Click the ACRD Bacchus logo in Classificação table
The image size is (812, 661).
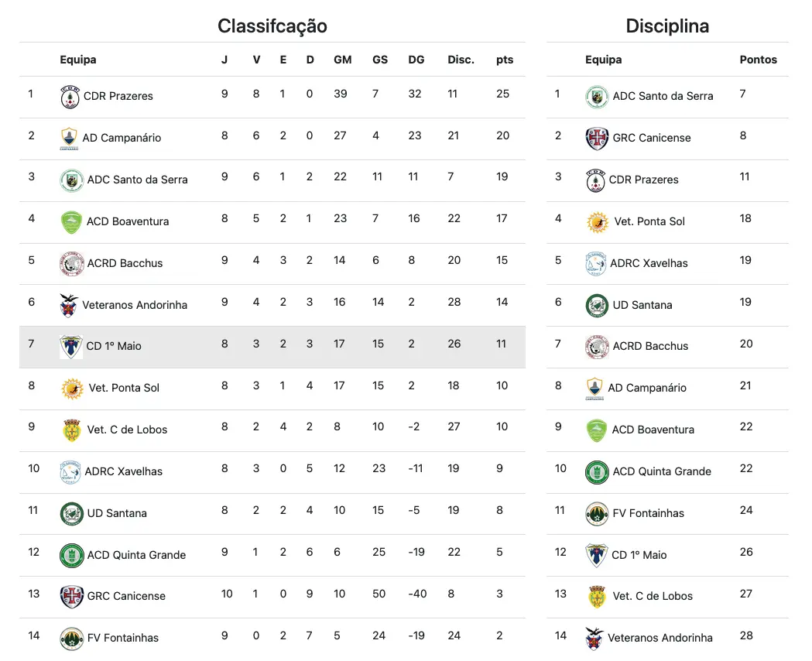tap(71, 264)
